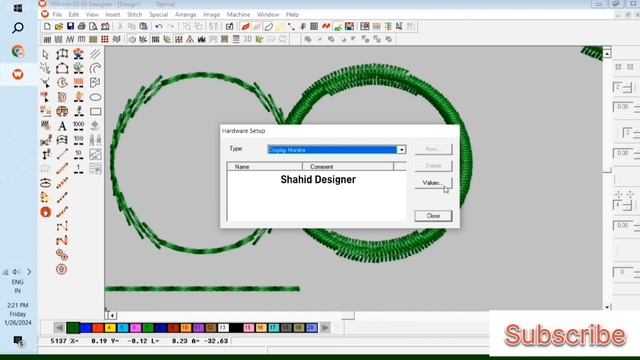
Task: Click the 3D view toolbar icon
Action: tap(247, 39)
